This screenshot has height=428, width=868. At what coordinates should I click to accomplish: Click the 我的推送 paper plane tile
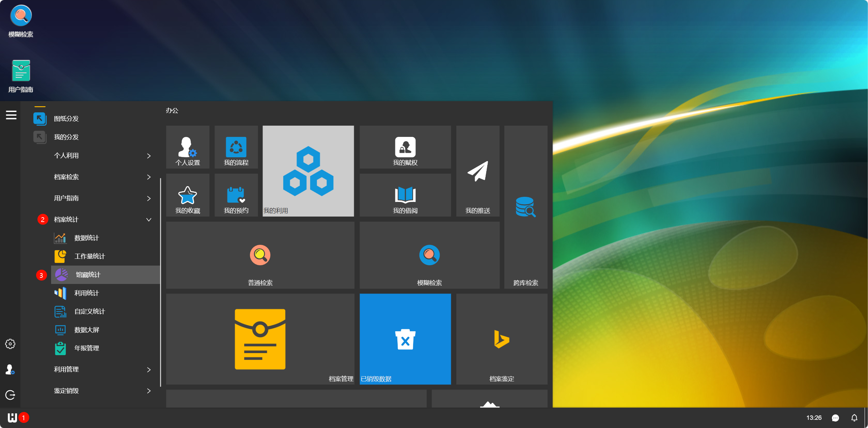[477, 171]
